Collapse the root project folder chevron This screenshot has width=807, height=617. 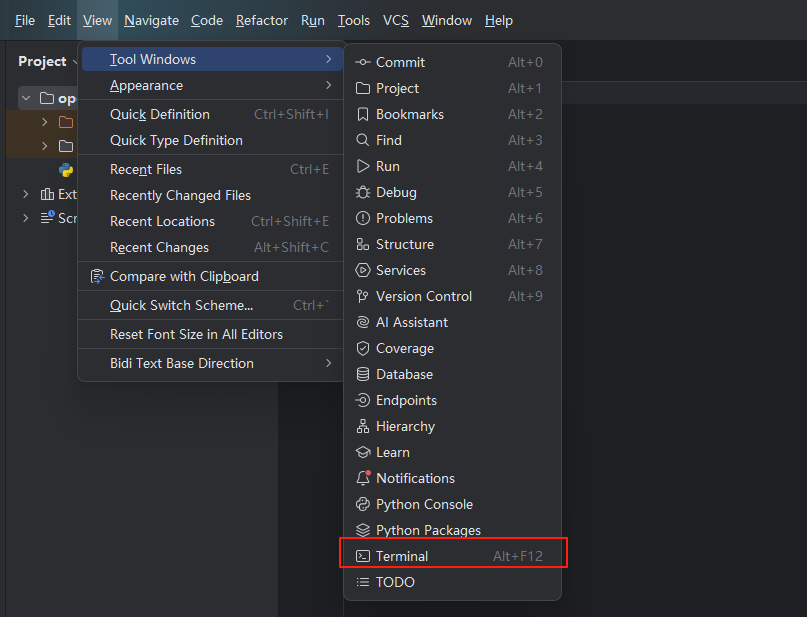[x=26, y=98]
